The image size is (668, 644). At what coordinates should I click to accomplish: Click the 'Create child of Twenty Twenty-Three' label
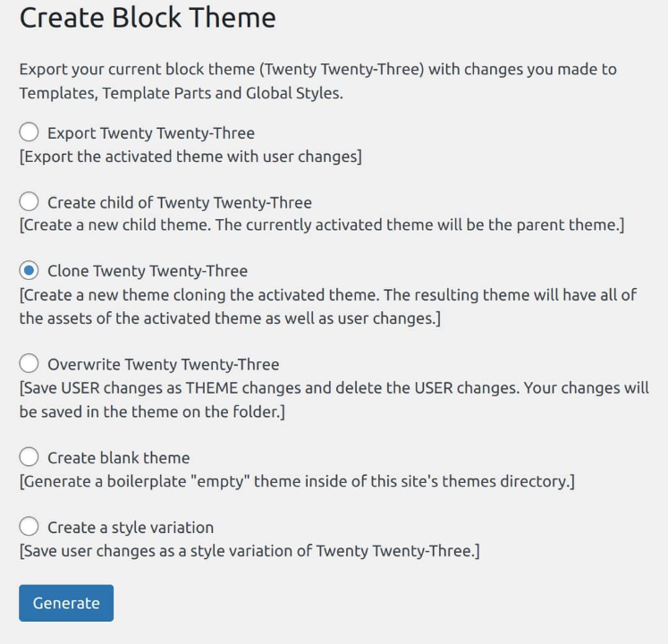click(180, 202)
